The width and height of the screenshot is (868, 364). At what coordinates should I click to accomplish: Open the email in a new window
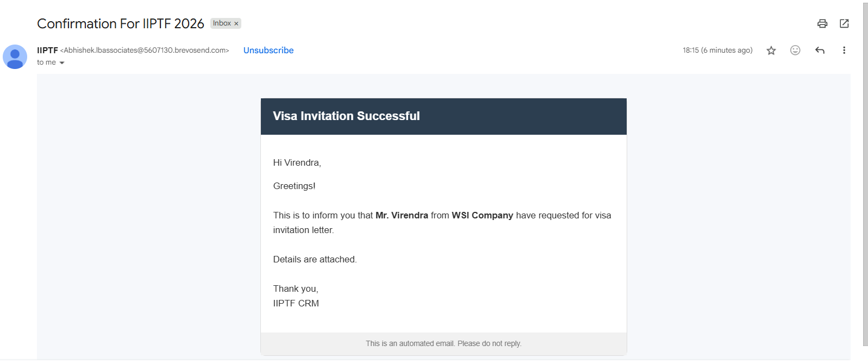pyautogui.click(x=844, y=23)
